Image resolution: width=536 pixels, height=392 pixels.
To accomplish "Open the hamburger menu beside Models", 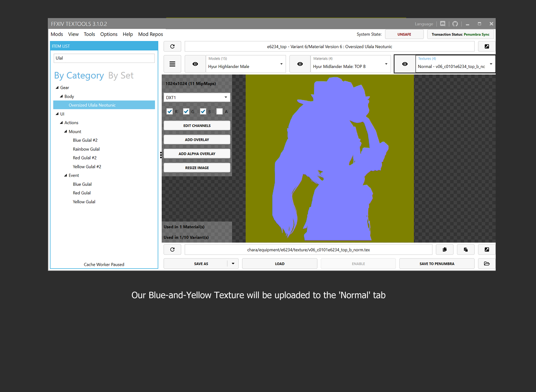I will (x=172, y=64).
